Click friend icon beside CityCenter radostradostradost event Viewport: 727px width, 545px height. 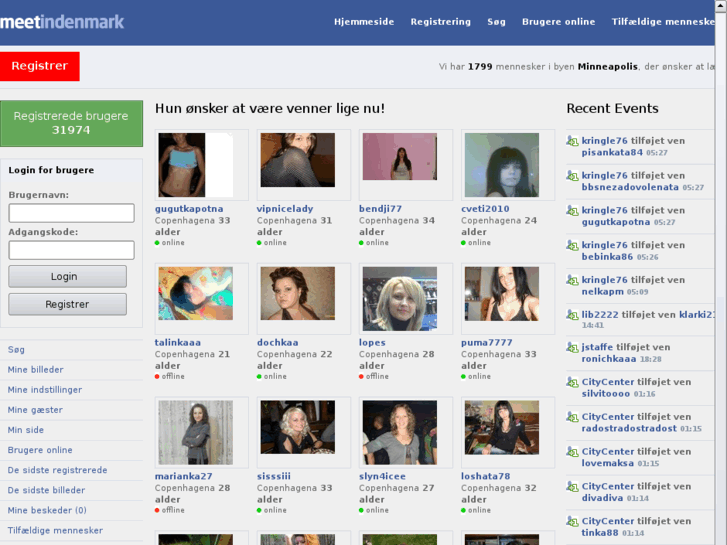click(x=573, y=417)
